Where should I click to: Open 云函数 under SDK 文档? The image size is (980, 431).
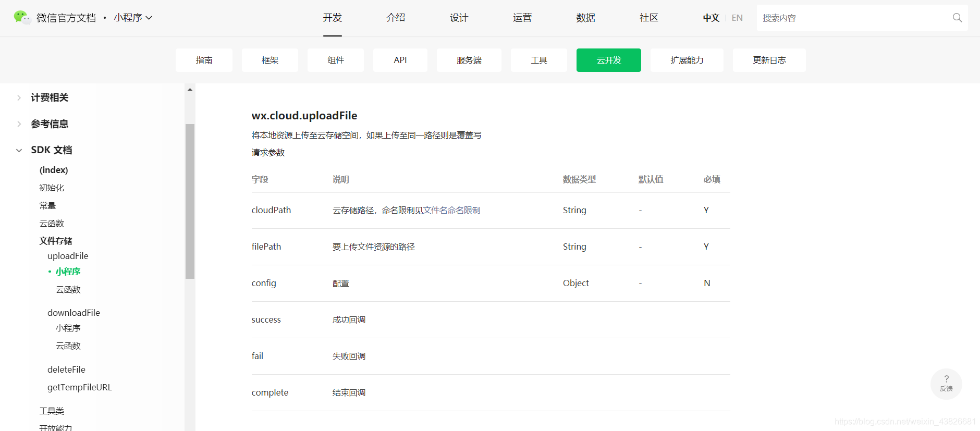[52, 223]
